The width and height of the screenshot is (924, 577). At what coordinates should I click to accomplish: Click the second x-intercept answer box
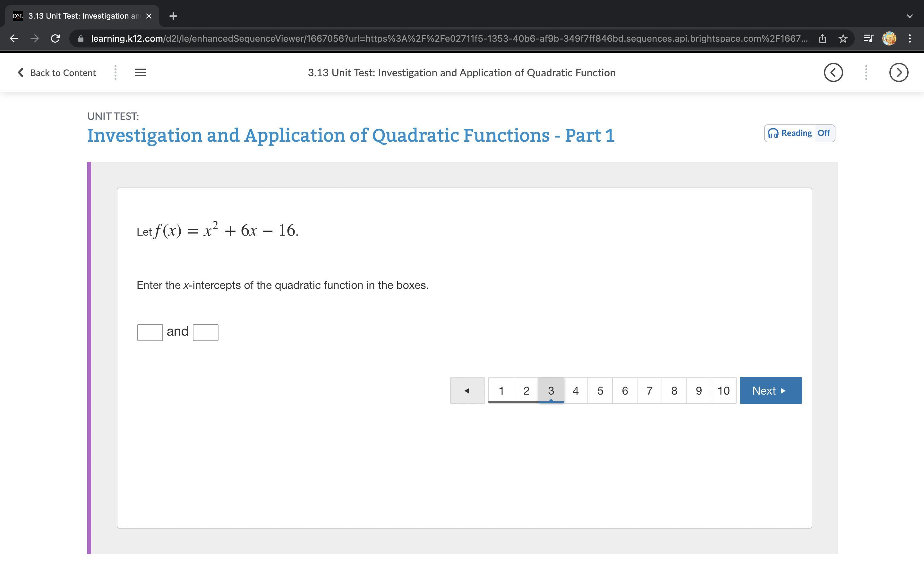(x=205, y=332)
